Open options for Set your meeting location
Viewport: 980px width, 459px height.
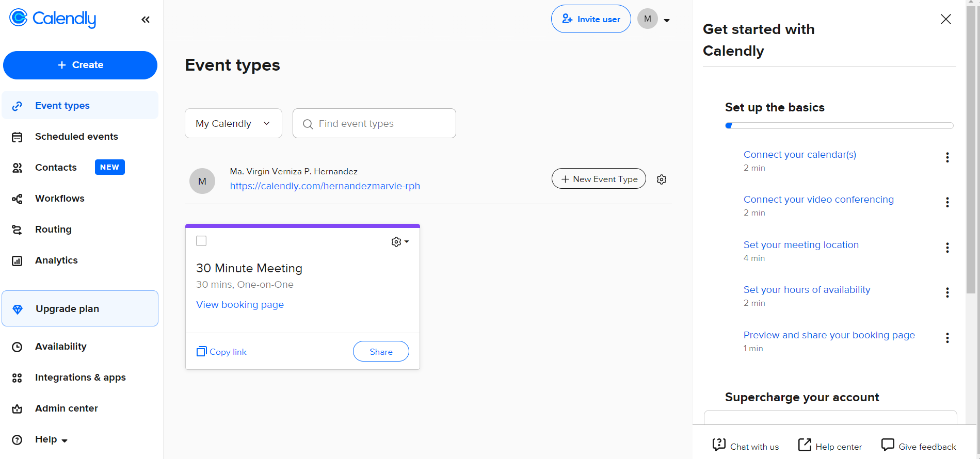[x=947, y=248]
